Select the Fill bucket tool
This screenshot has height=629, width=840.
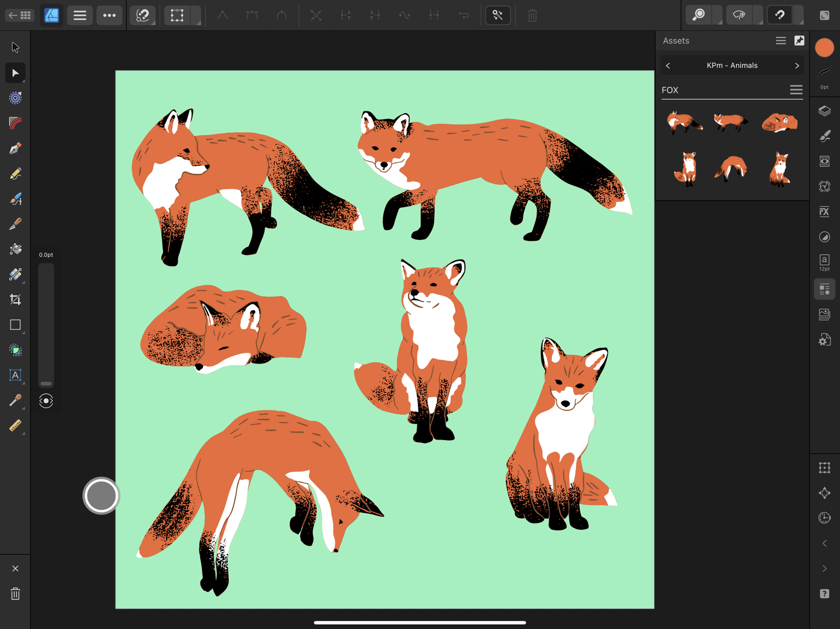pyautogui.click(x=15, y=249)
